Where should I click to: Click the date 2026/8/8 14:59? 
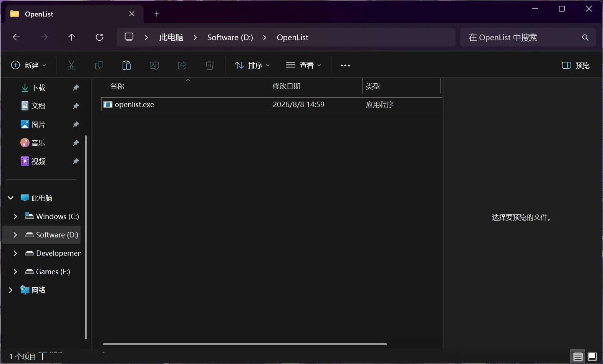click(x=298, y=104)
